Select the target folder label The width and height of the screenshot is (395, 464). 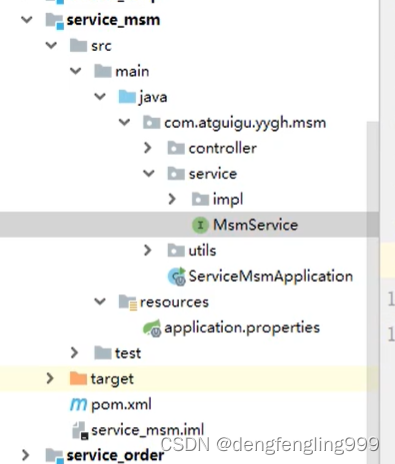point(112,380)
